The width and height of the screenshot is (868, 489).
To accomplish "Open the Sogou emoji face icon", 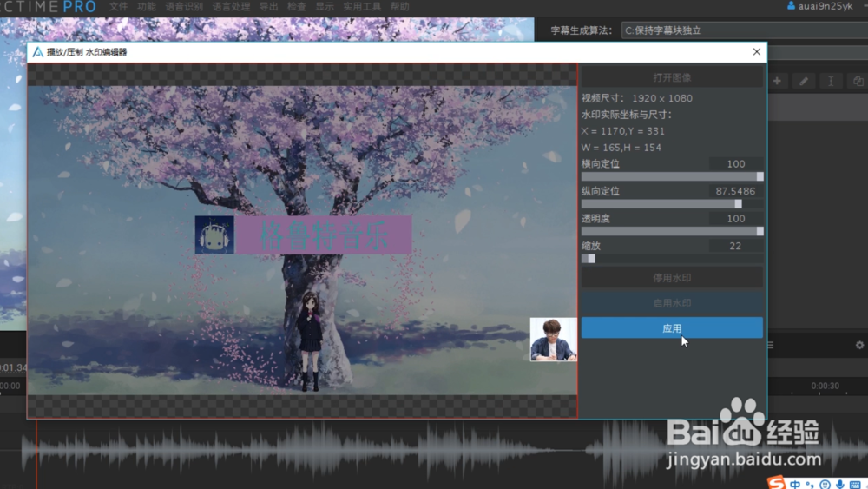I will point(825,485).
